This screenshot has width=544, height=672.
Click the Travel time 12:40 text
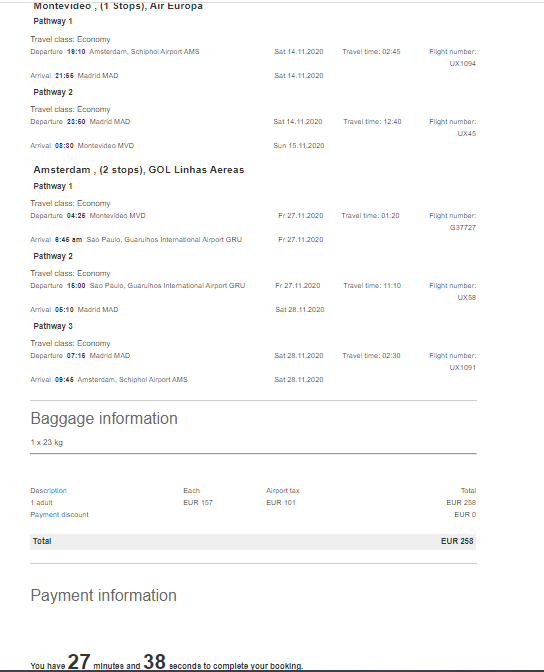click(x=372, y=122)
